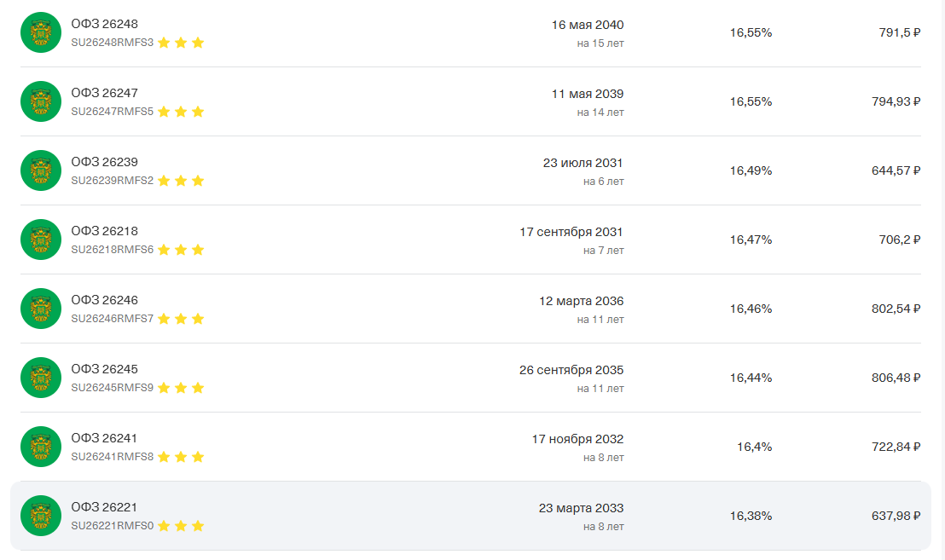
Task: Click the emblem icon beside ОФЗ 26239
Action: pyautogui.click(x=41, y=170)
